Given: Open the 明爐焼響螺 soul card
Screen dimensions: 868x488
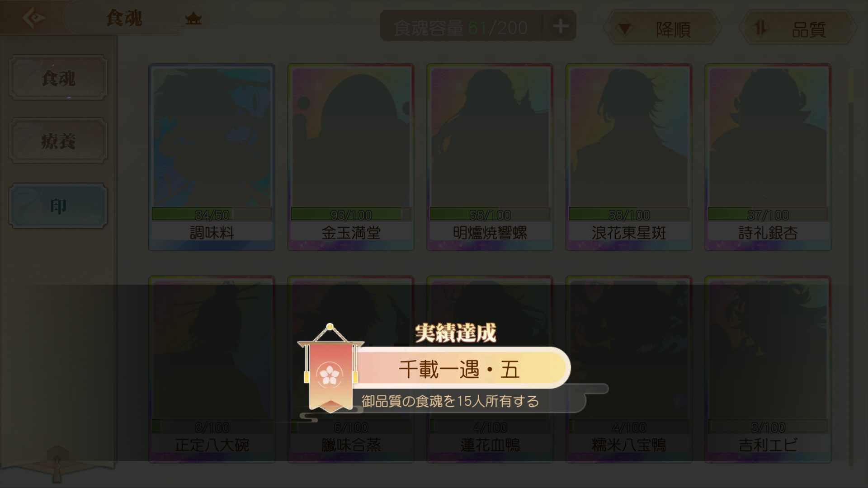Looking at the screenshot, I should (x=490, y=157).
